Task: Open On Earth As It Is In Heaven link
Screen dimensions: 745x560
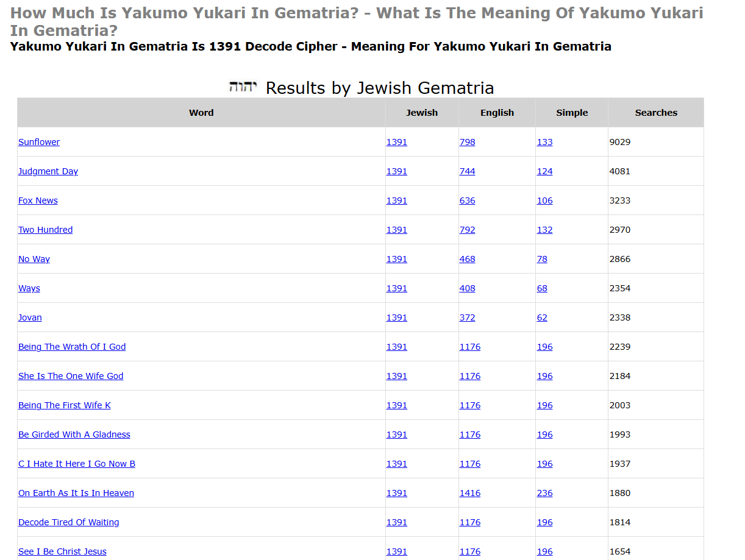Action: coord(76,493)
